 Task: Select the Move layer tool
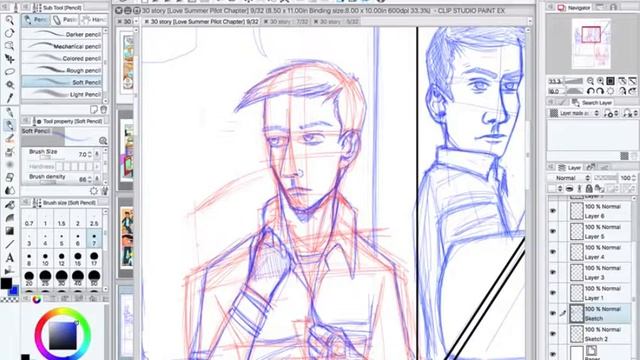[9, 59]
